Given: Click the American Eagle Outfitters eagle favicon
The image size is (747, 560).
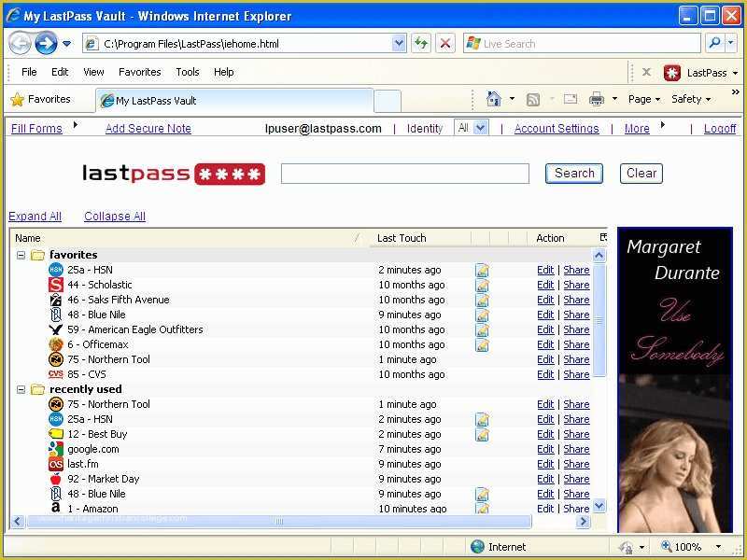Looking at the screenshot, I should (56, 329).
